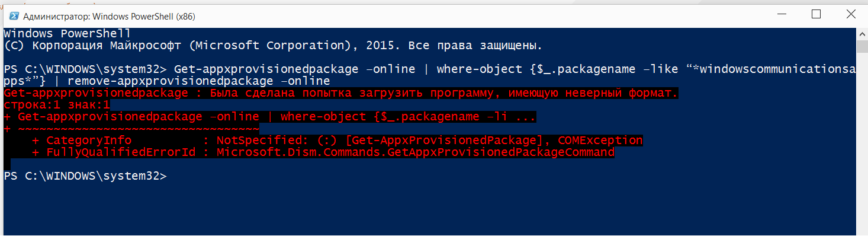Click the red 'неверный формат' error message line

(340, 94)
